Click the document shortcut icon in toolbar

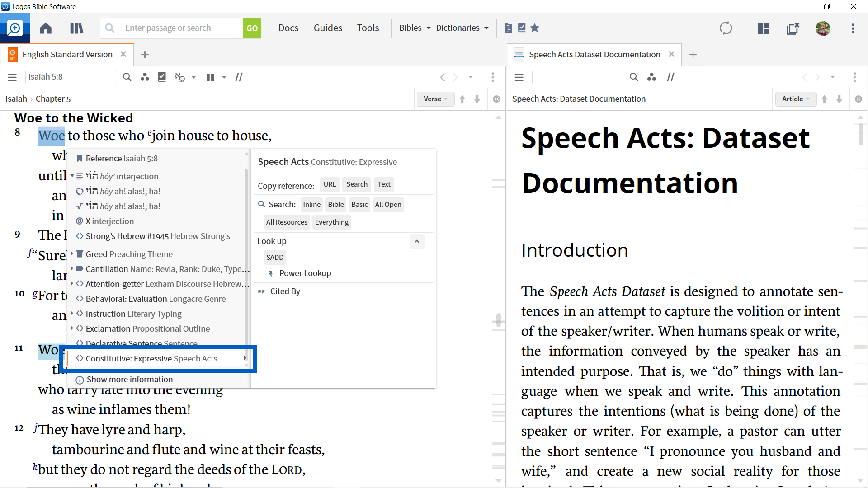coord(508,28)
